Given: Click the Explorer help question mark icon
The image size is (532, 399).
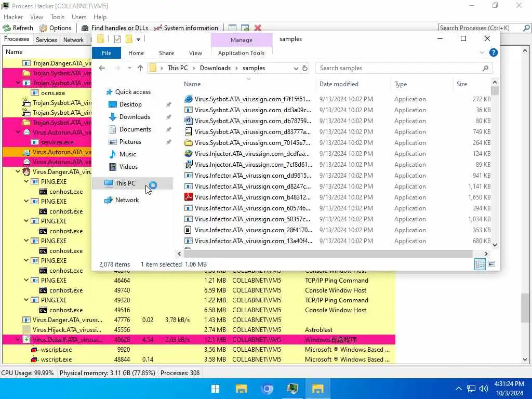Looking at the screenshot, I should click(x=494, y=52).
